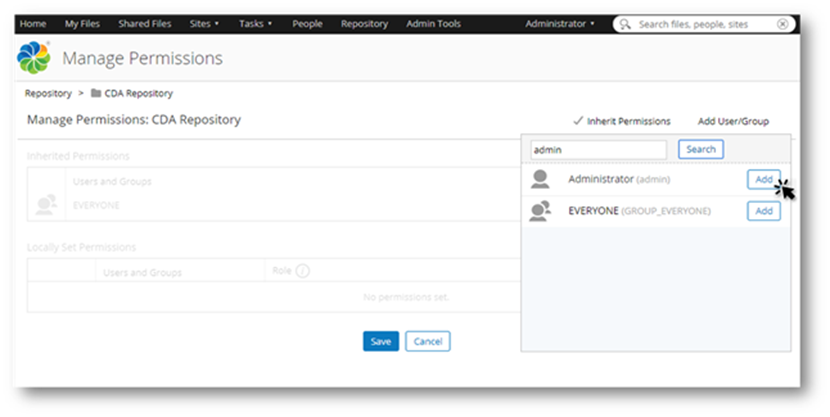Go to Admin Tools menu item

pos(433,24)
